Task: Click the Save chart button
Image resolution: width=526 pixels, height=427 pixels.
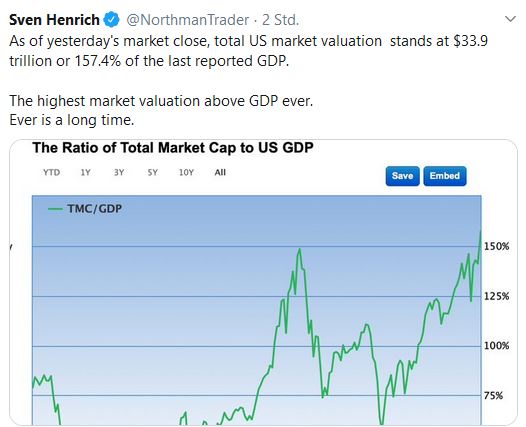Action: click(402, 176)
